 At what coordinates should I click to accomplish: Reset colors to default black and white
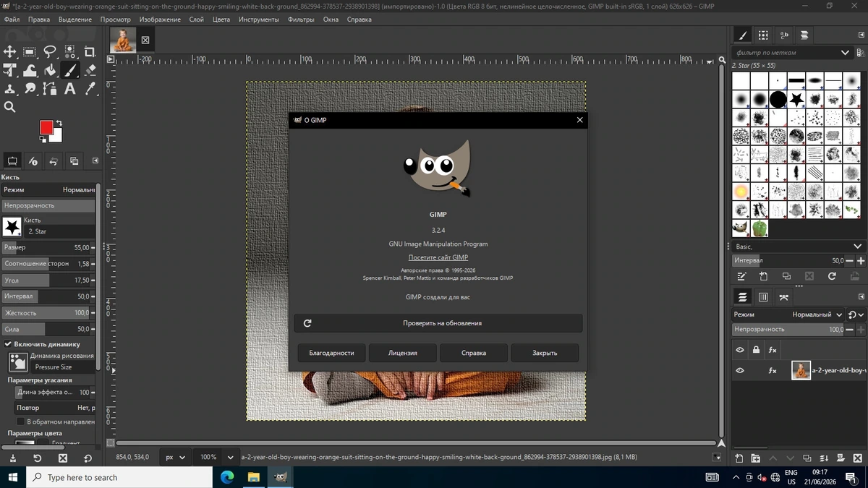pyautogui.click(x=42, y=140)
